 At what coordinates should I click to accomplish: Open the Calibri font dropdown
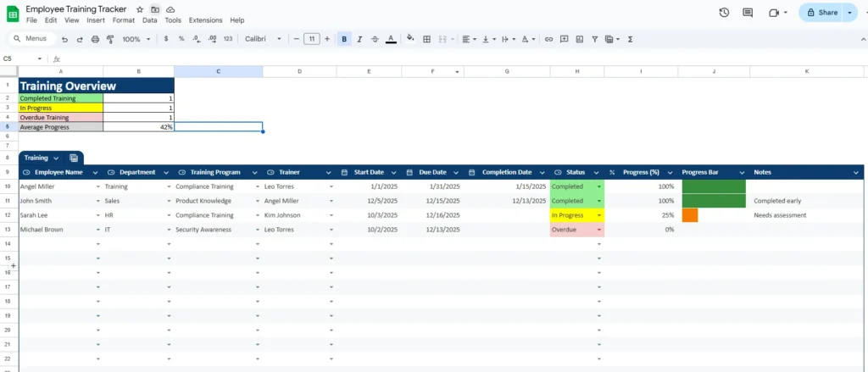coord(264,39)
